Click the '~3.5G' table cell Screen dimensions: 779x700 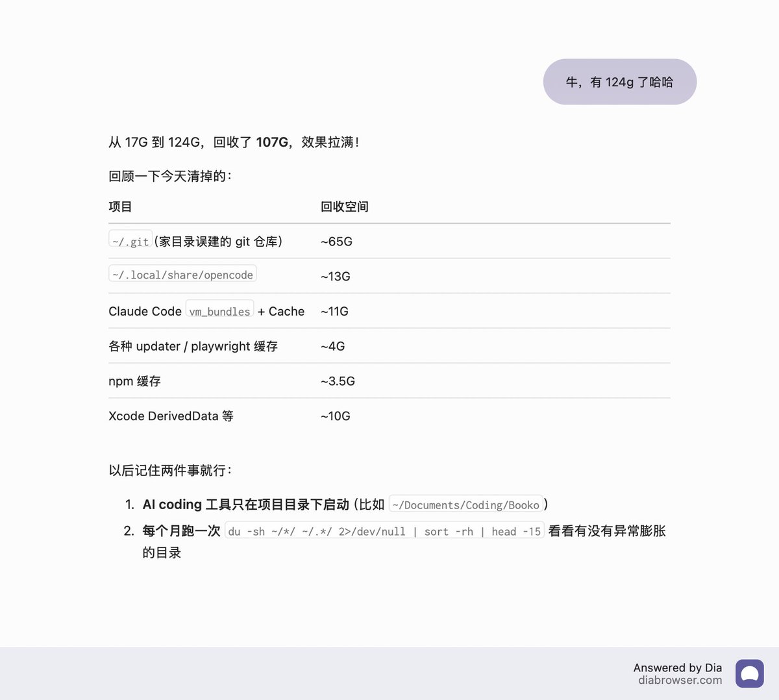click(338, 381)
